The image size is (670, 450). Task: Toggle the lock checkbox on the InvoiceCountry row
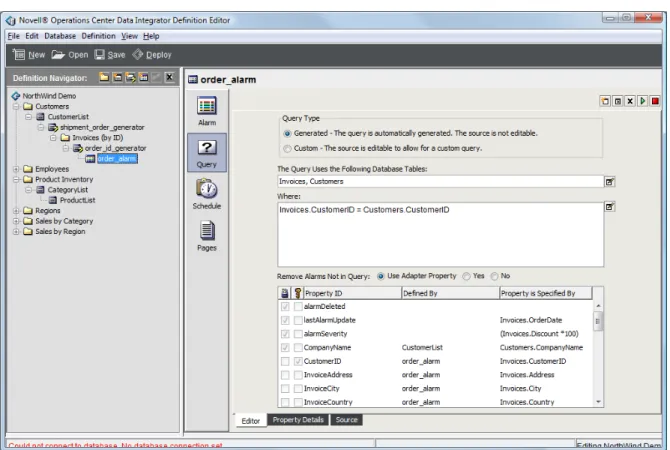click(285, 403)
